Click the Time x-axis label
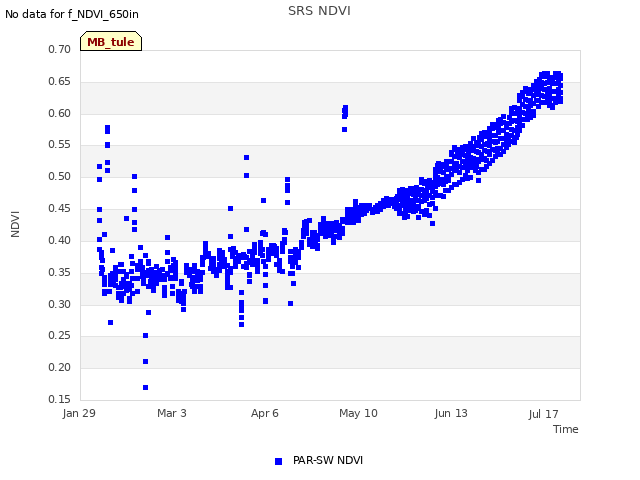640x480 pixels. [x=565, y=429]
